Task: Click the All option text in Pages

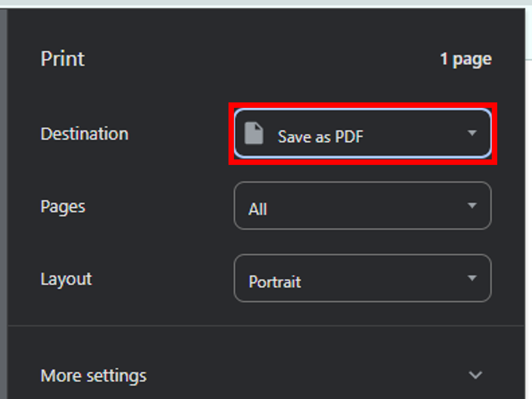Action: pyautogui.click(x=258, y=209)
